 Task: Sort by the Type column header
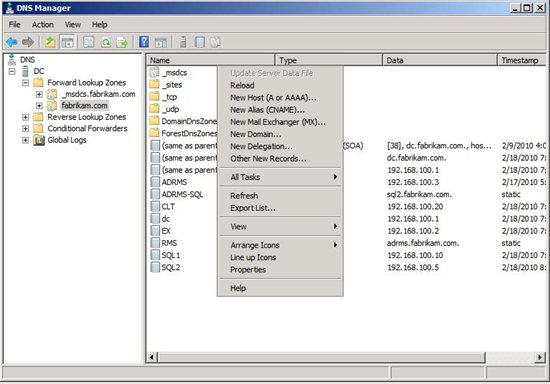click(x=329, y=60)
